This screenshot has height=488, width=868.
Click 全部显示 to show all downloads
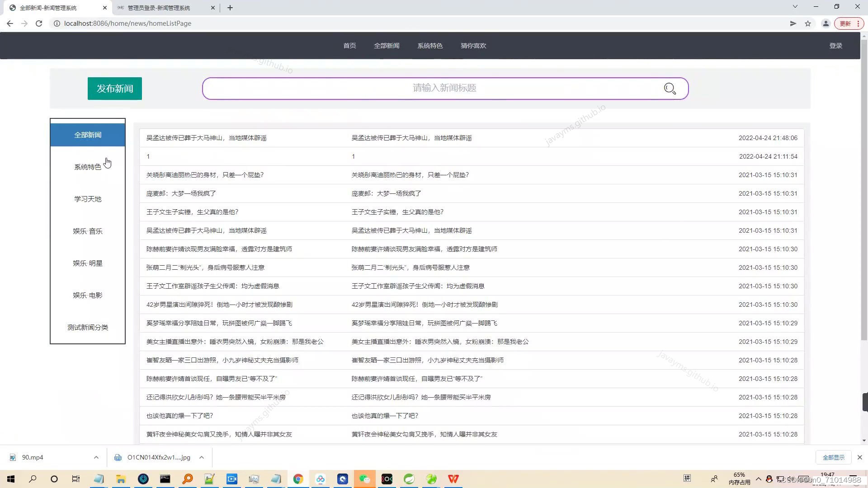tap(833, 458)
